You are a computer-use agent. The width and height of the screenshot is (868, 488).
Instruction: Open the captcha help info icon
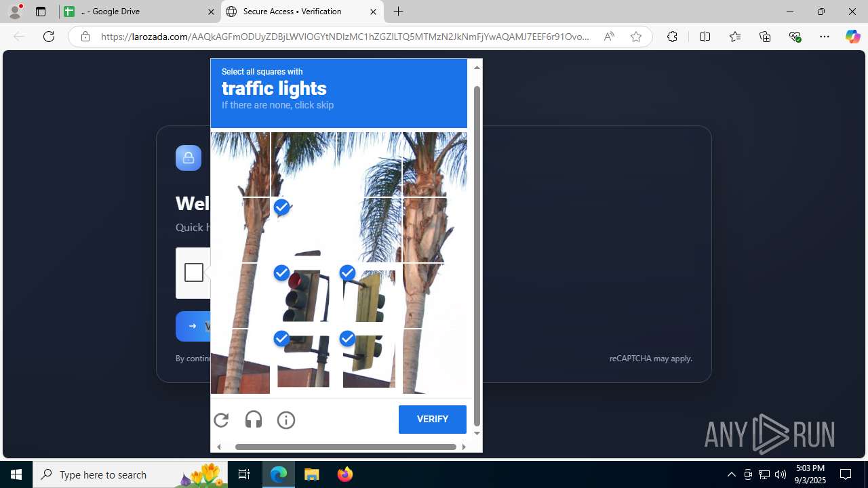click(286, 420)
